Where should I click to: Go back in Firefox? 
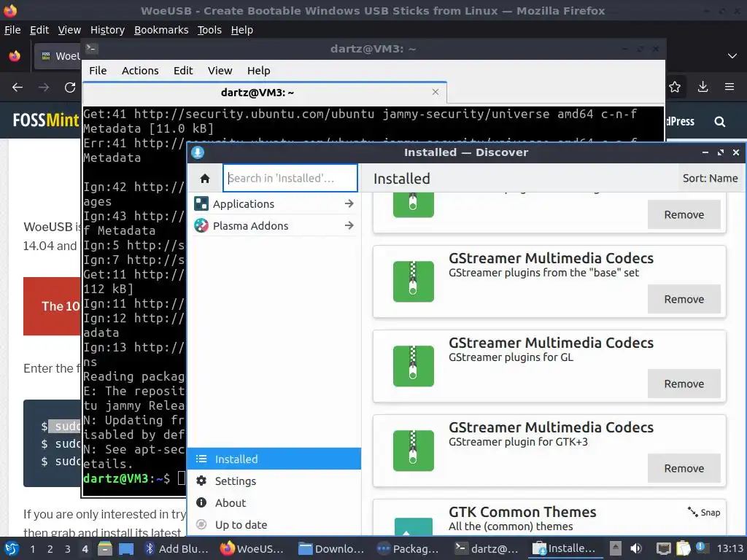18,87
